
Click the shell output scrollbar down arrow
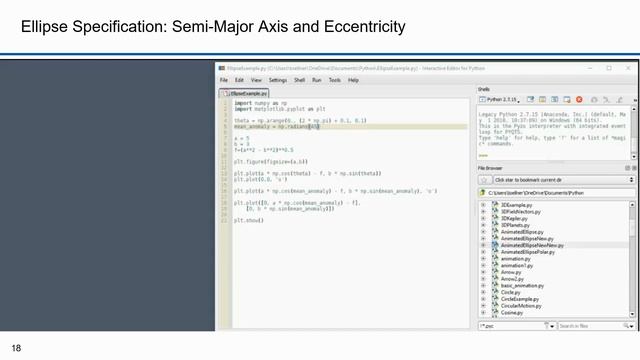[x=633, y=157]
